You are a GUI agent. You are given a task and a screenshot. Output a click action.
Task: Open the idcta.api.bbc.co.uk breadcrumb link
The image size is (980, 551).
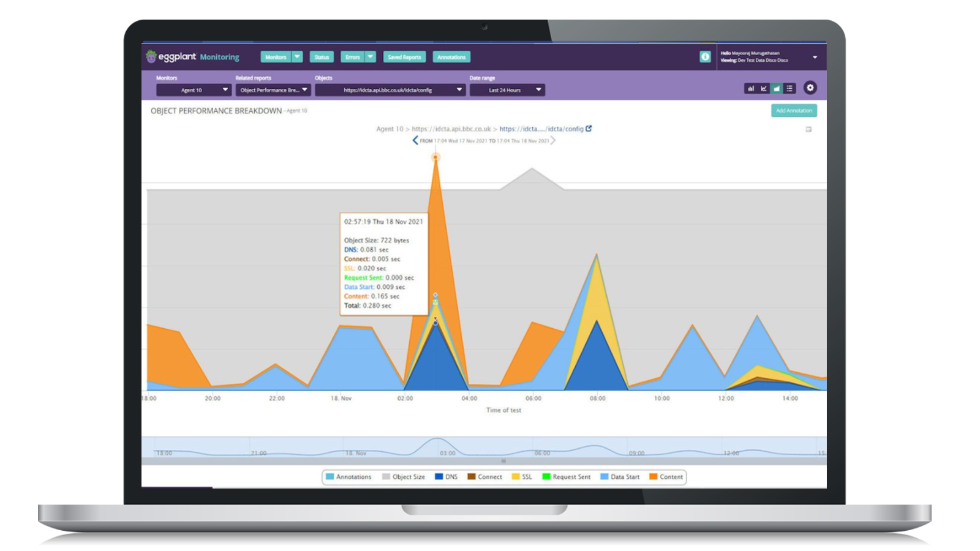coord(451,129)
